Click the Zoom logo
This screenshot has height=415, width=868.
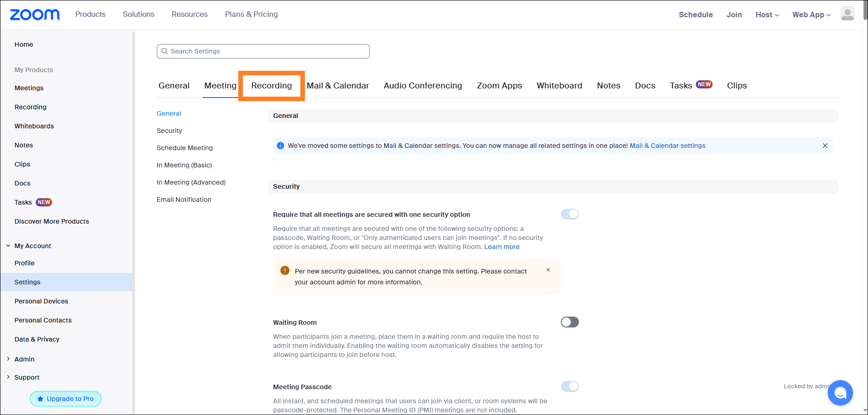tap(34, 15)
